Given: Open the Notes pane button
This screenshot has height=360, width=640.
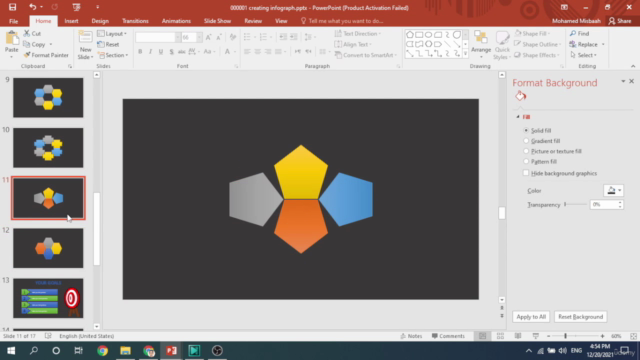Looking at the screenshot, I should (x=411, y=336).
